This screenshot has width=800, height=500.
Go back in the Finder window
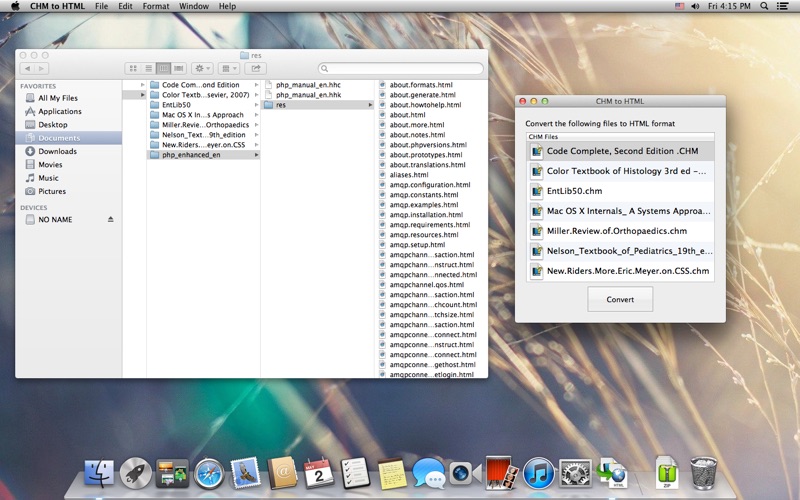(x=27, y=68)
